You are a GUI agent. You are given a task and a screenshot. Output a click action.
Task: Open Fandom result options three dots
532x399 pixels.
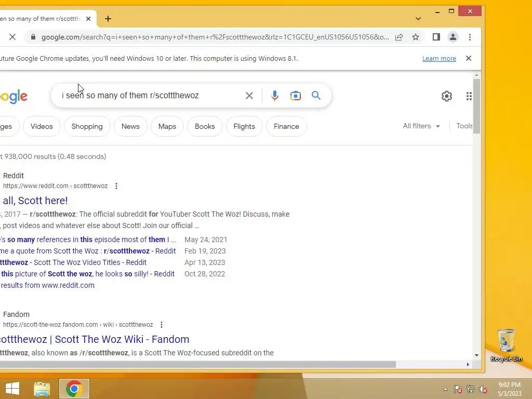[162, 325]
